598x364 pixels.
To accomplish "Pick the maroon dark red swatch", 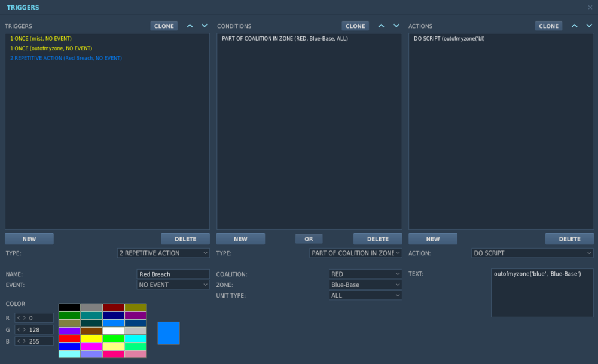I will coord(113,308).
